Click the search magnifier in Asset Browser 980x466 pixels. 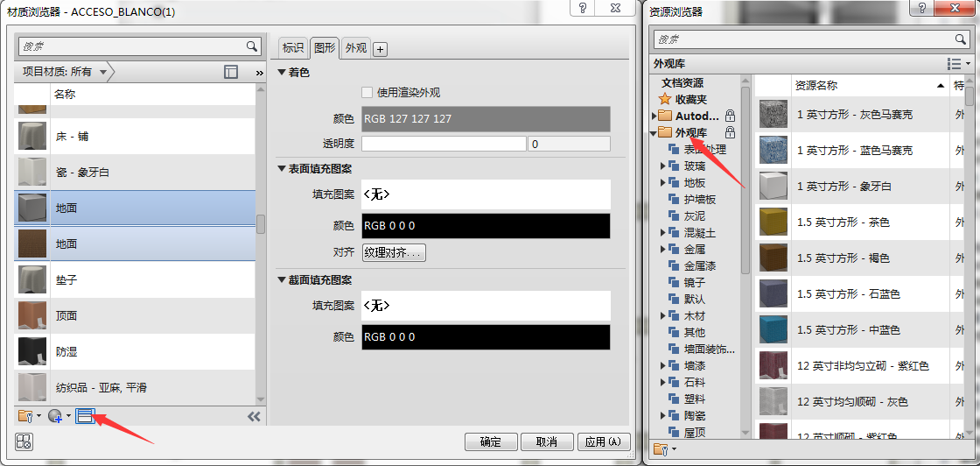(x=961, y=39)
